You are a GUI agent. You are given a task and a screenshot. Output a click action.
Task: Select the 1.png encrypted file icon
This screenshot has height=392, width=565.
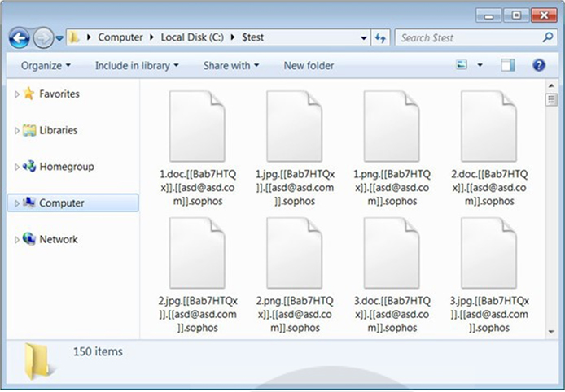coord(392,126)
